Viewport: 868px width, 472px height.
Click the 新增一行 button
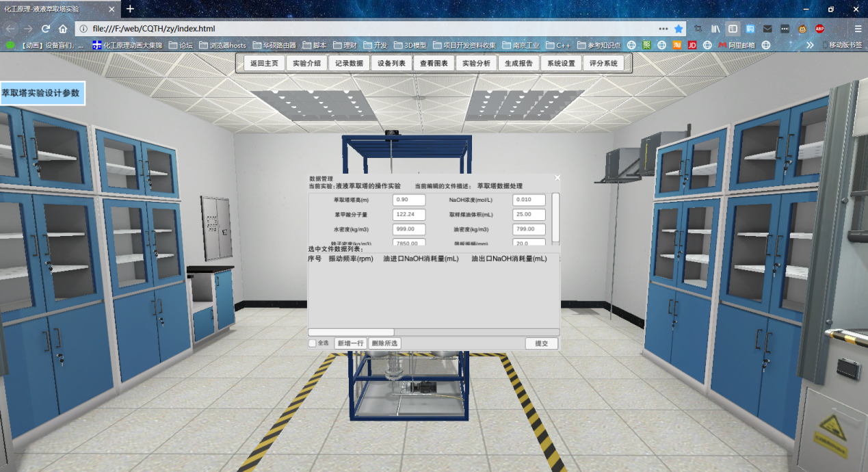(x=350, y=343)
